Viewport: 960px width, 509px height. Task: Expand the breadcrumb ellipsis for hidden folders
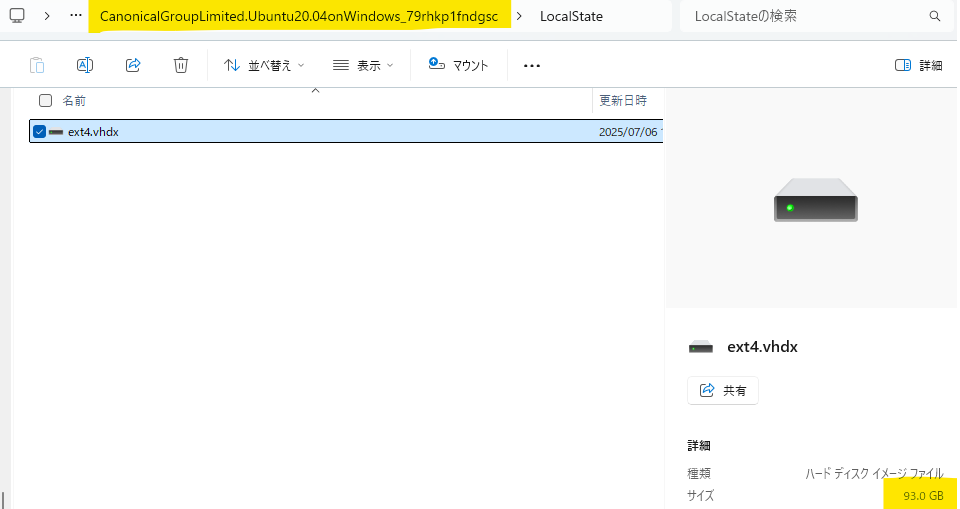tap(76, 16)
